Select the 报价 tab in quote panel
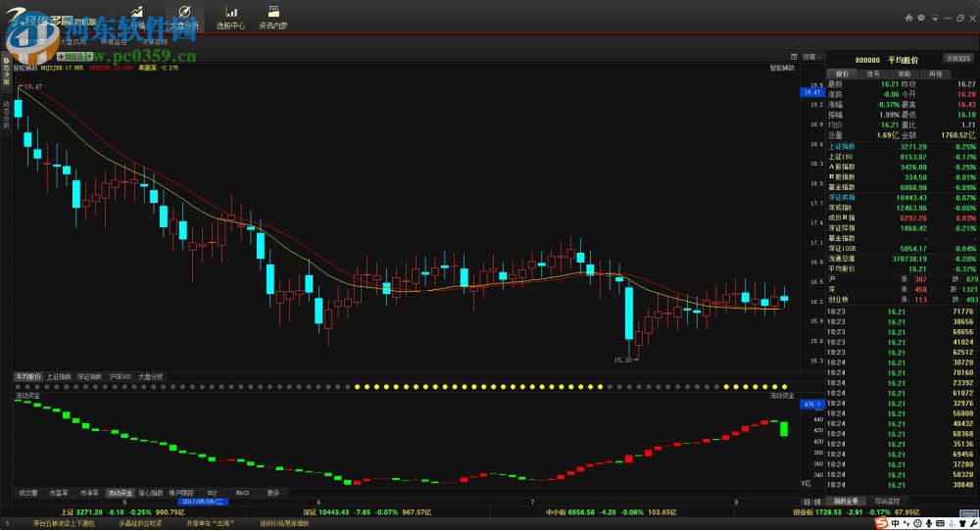This screenshot has height=530, width=980. (x=843, y=73)
